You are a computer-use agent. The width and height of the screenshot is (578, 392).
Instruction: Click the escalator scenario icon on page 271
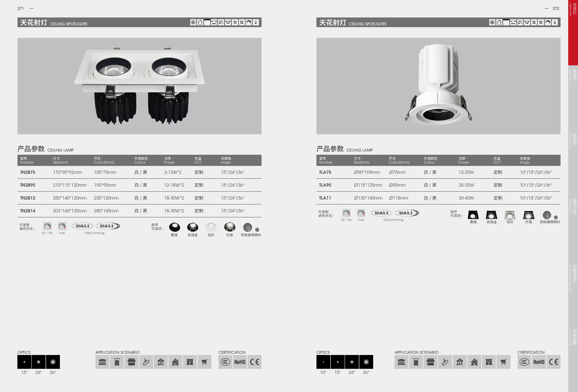tap(146, 362)
